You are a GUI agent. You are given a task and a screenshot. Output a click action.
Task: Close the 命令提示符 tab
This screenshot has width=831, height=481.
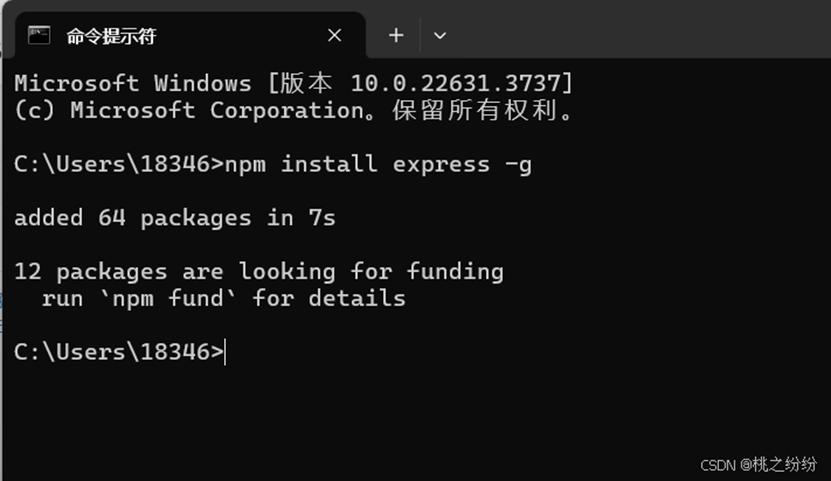pyautogui.click(x=334, y=35)
